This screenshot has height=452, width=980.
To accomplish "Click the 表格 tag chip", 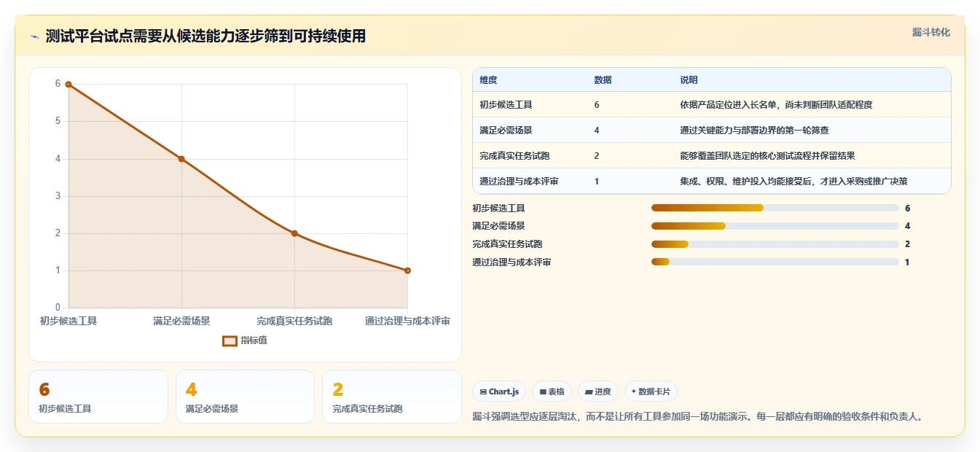I will (552, 391).
